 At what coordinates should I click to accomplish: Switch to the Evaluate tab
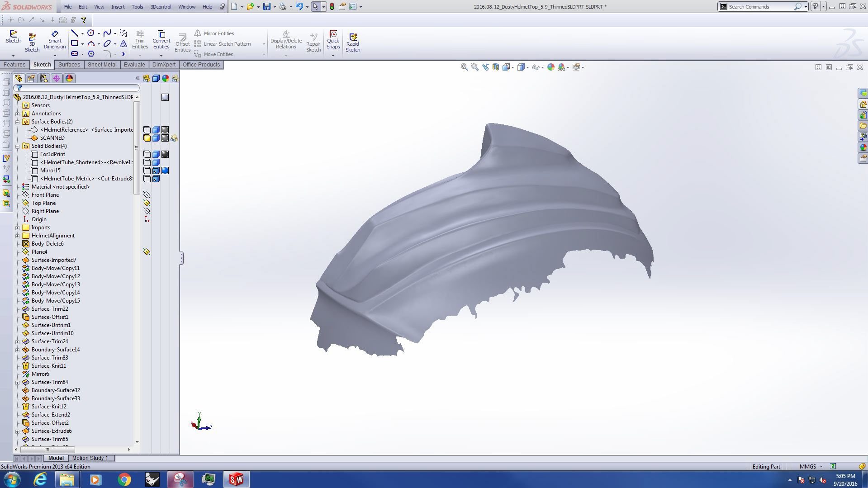(134, 65)
